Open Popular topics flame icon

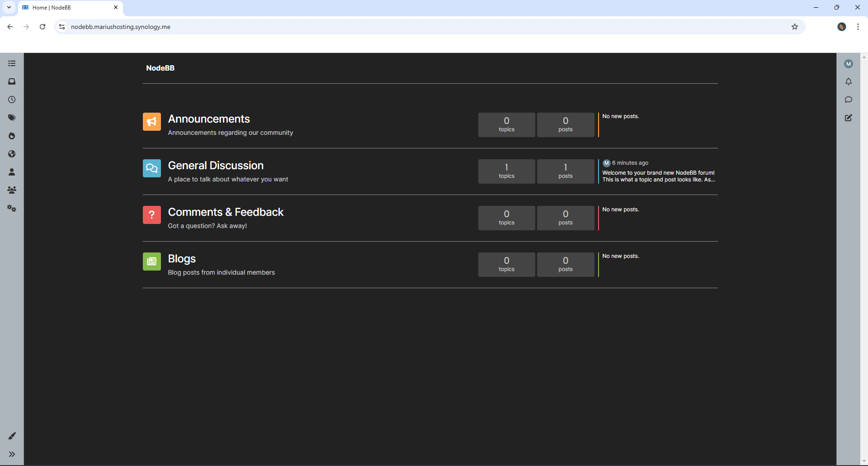[12, 136]
